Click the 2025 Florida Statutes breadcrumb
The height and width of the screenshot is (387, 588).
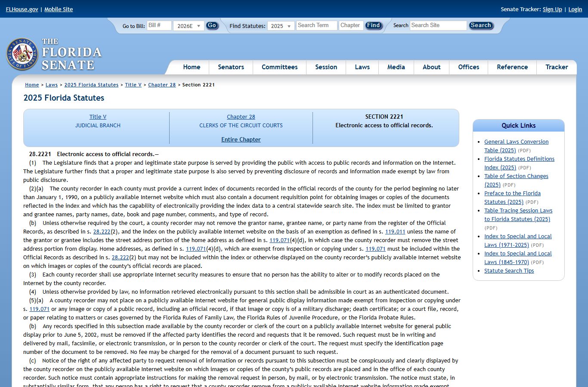pos(91,85)
